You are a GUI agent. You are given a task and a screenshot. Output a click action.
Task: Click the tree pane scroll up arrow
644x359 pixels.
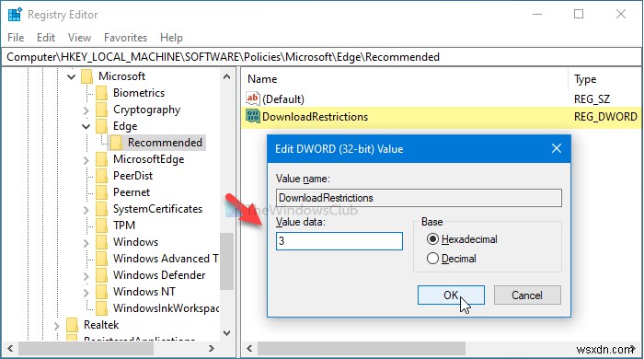point(226,76)
